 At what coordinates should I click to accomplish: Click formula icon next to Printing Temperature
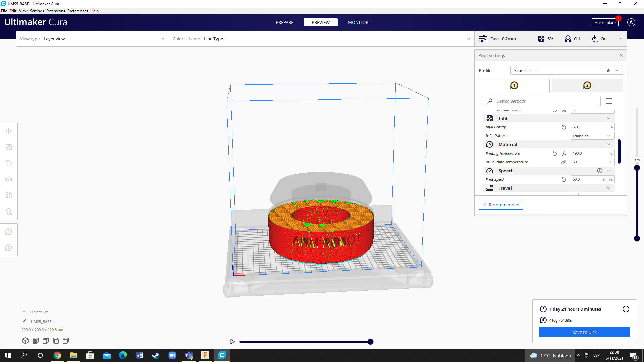[x=564, y=153]
